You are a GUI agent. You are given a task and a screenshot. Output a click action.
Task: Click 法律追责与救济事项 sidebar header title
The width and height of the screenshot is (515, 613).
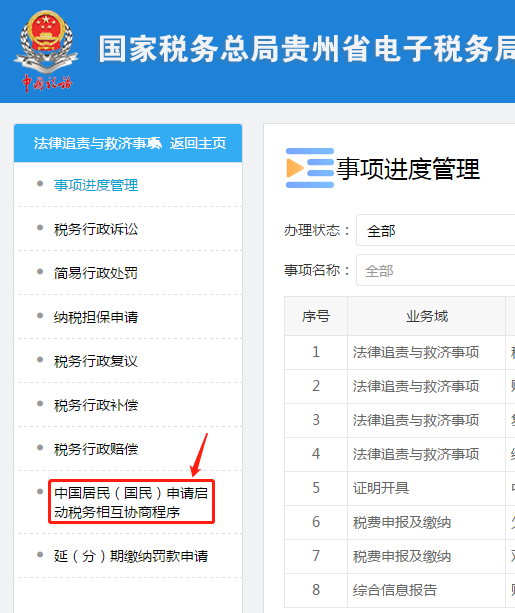[97, 143]
